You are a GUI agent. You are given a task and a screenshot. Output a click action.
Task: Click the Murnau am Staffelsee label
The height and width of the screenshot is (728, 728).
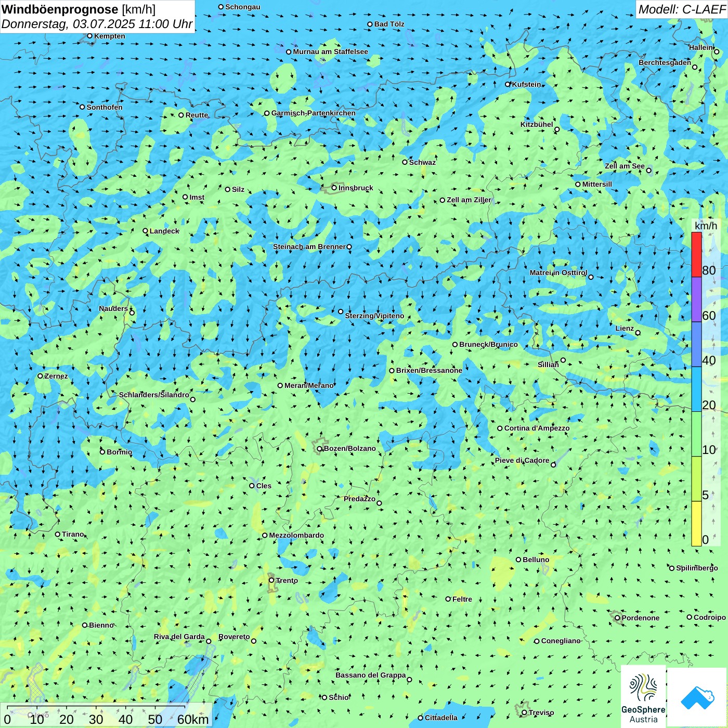click(x=330, y=51)
